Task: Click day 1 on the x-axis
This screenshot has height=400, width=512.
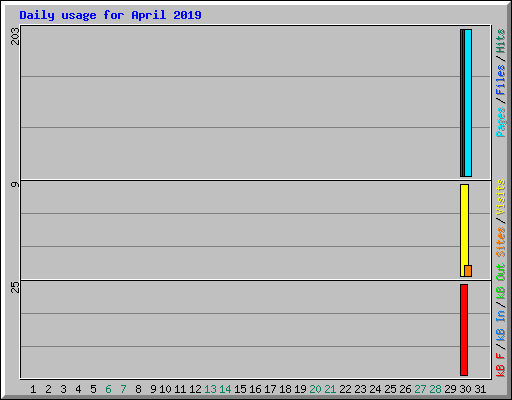Action: pyautogui.click(x=33, y=389)
